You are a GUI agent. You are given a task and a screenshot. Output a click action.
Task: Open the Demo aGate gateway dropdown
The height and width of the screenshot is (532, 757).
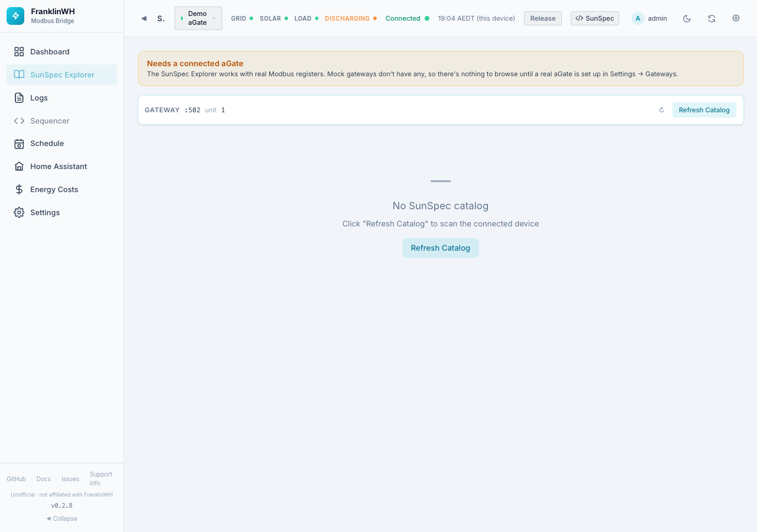tap(198, 18)
